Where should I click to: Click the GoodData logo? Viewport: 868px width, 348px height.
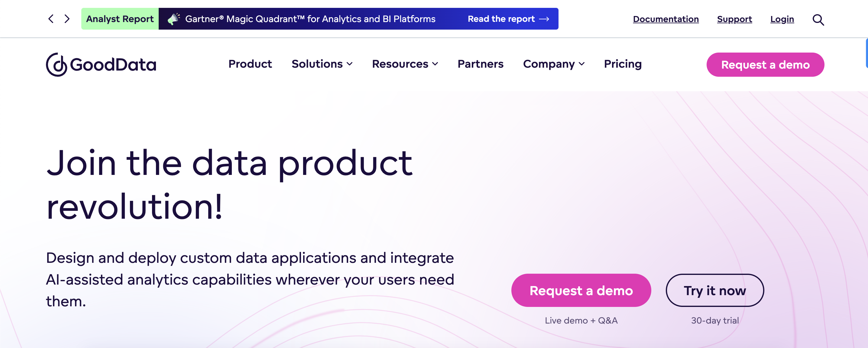click(101, 64)
